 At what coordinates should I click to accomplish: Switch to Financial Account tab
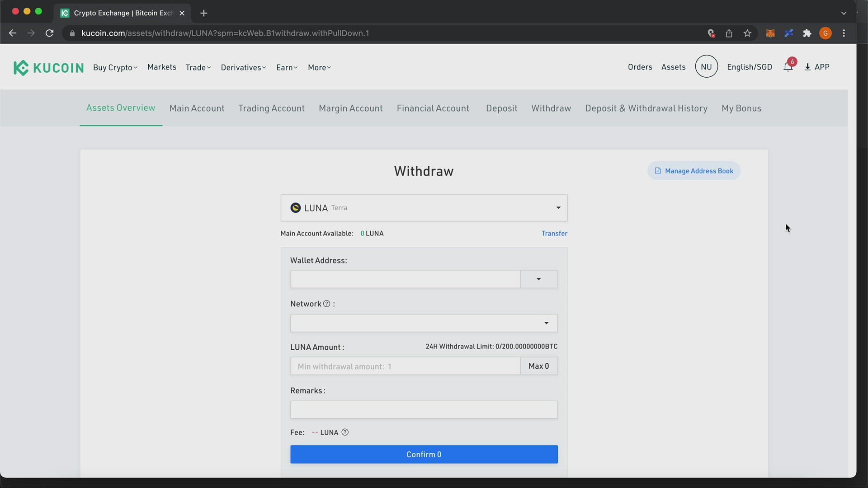point(433,108)
